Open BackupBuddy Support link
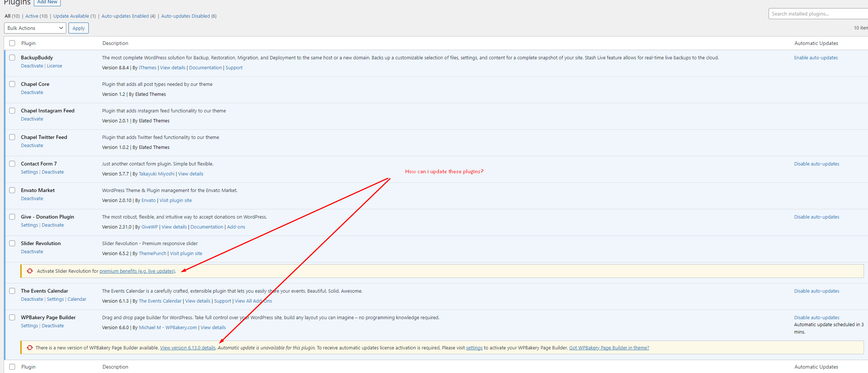868x373 pixels. pyautogui.click(x=234, y=68)
